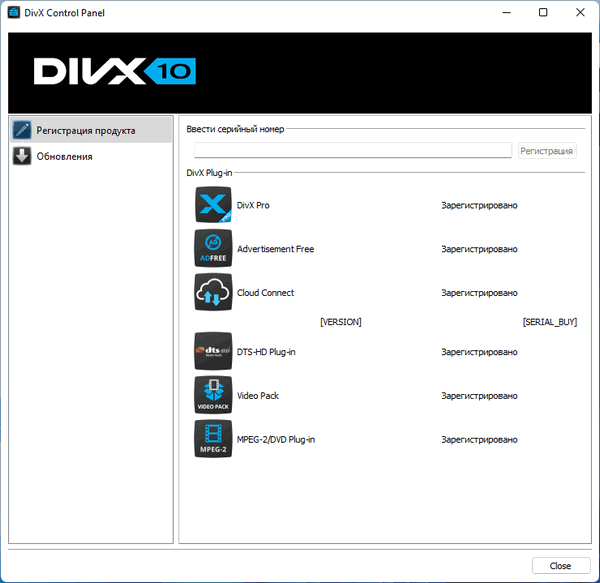Click Зарегистрировано status for DTS-HD Plug-in

pyautogui.click(x=479, y=352)
